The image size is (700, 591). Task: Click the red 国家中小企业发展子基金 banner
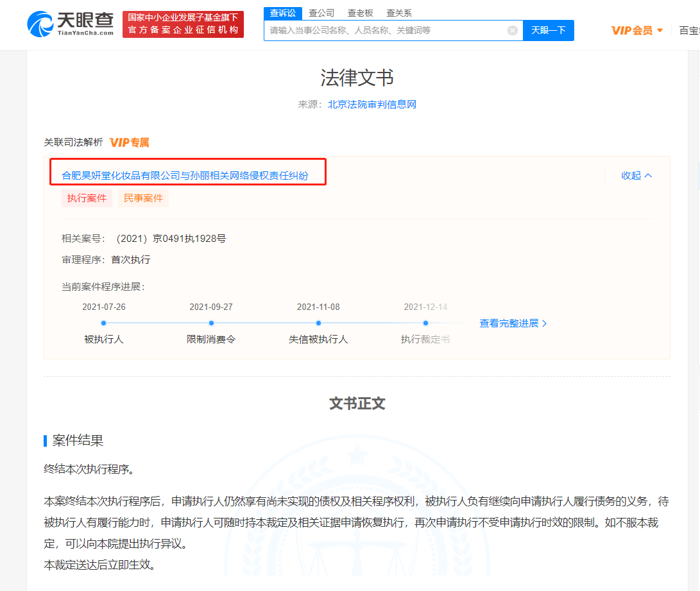click(183, 24)
